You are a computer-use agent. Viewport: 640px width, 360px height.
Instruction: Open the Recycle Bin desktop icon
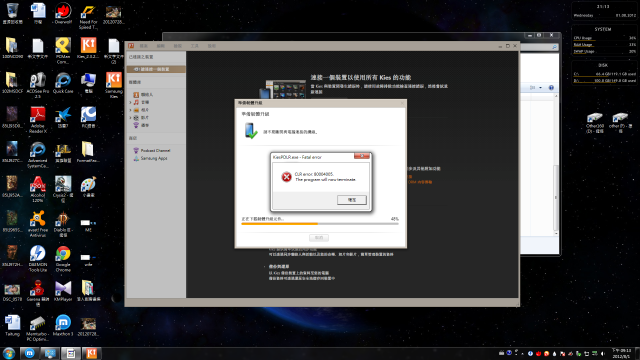click(12, 13)
